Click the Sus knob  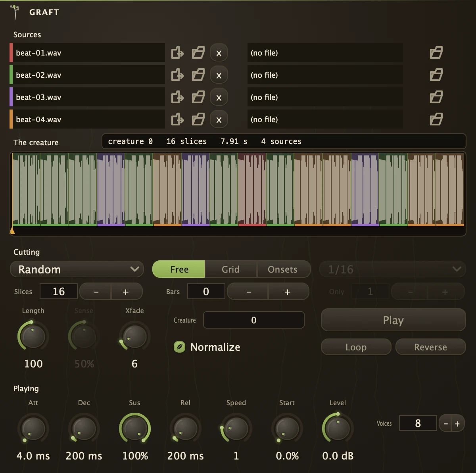[135, 428]
